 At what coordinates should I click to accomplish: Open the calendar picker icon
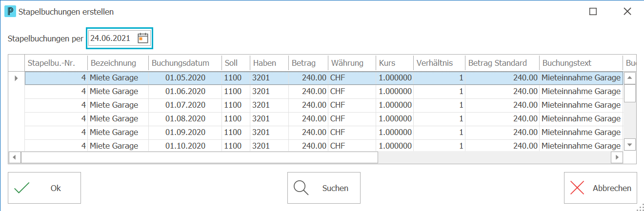(x=142, y=38)
